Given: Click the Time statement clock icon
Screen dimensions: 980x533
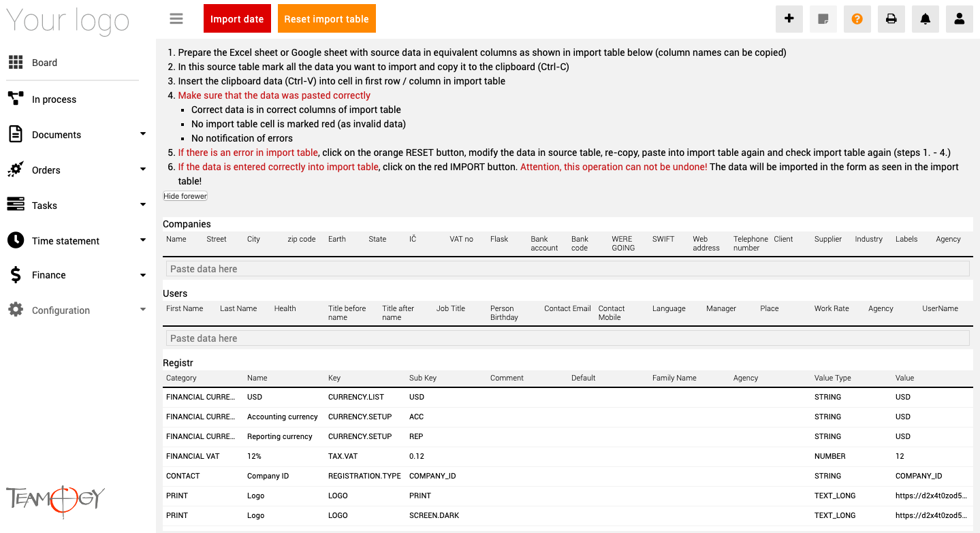Looking at the screenshot, I should [x=16, y=240].
